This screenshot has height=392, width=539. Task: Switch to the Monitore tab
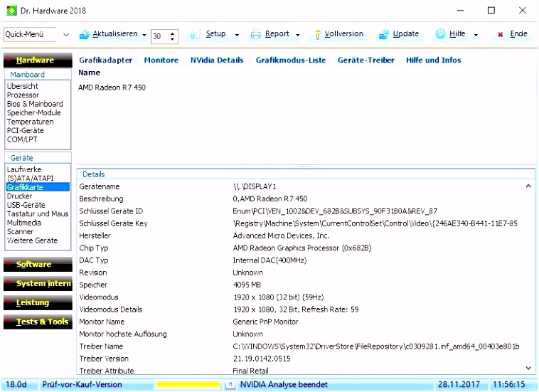[161, 60]
